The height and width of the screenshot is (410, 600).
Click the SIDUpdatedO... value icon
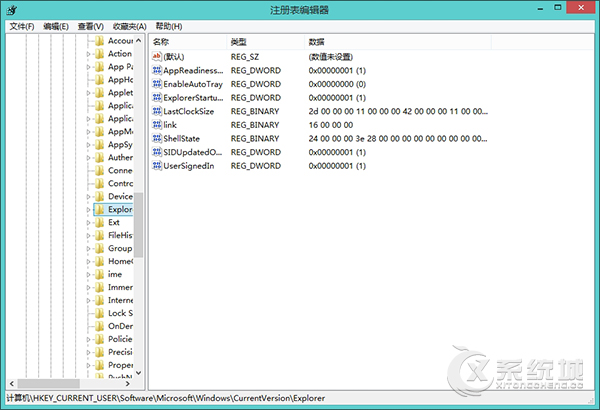tap(157, 152)
